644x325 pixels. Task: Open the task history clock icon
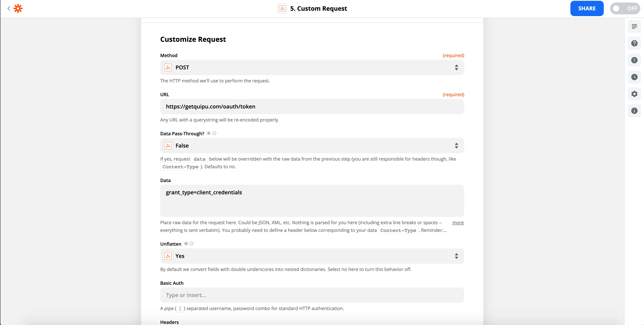pos(634,77)
